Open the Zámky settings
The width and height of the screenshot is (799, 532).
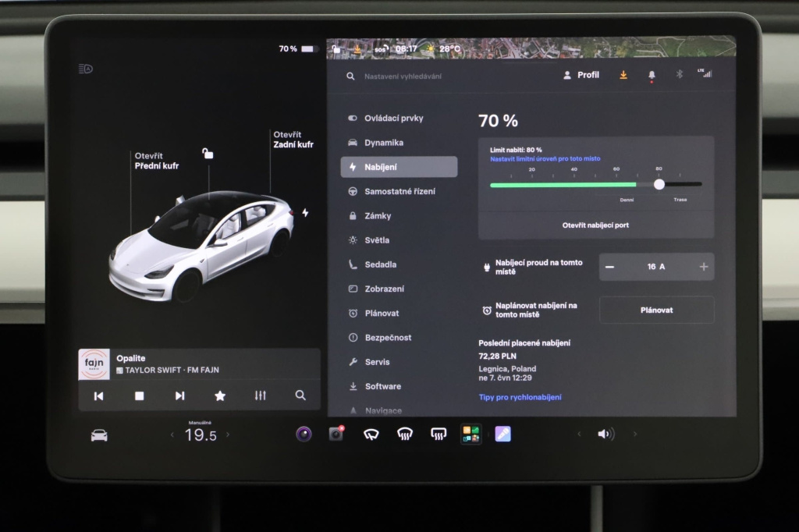pyautogui.click(x=378, y=215)
